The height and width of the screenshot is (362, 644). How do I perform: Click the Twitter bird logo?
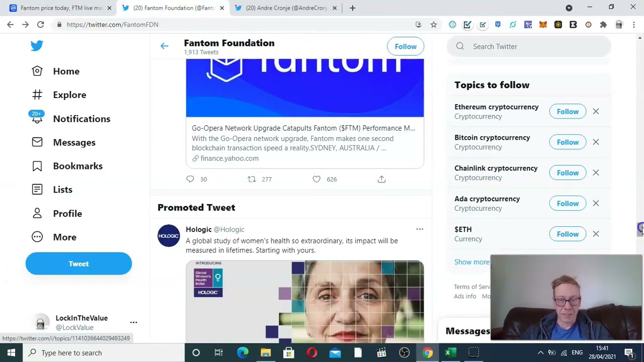[x=37, y=46]
